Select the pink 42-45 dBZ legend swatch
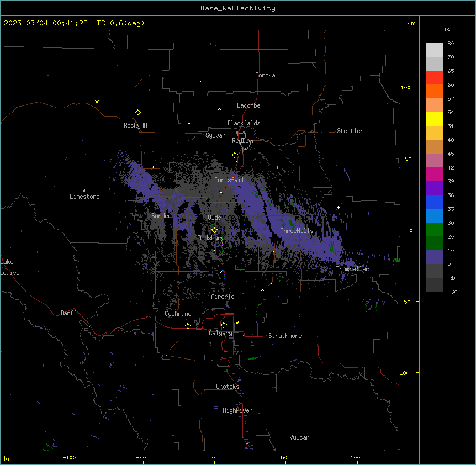Screen dimensions: 476x465 pyautogui.click(x=434, y=161)
